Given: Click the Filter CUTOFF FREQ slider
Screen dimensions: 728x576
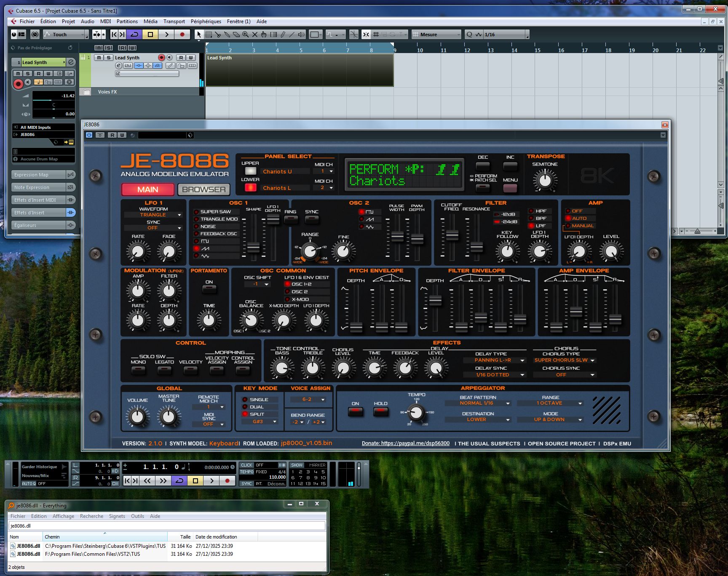Looking at the screenshot, I should point(452,235).
